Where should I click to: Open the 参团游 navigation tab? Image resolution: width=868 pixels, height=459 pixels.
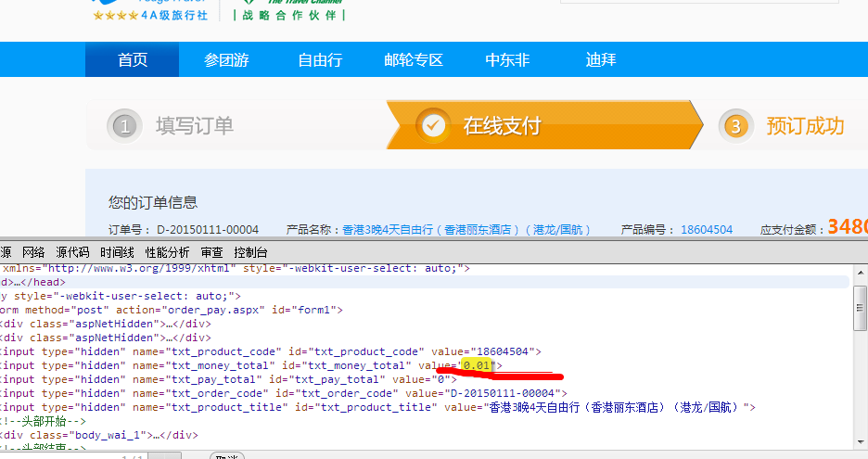coord(226,59)
